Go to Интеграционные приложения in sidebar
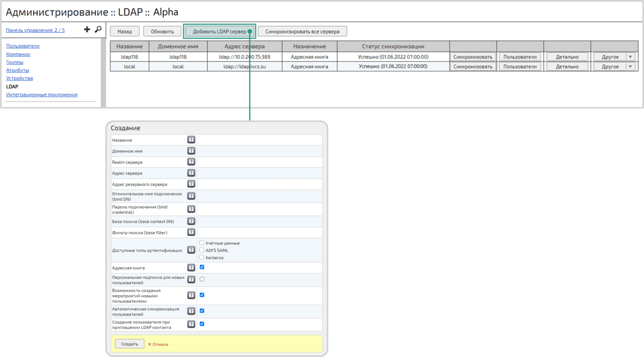644x357 pixels. pyautogui.click(x=41, y=95)
